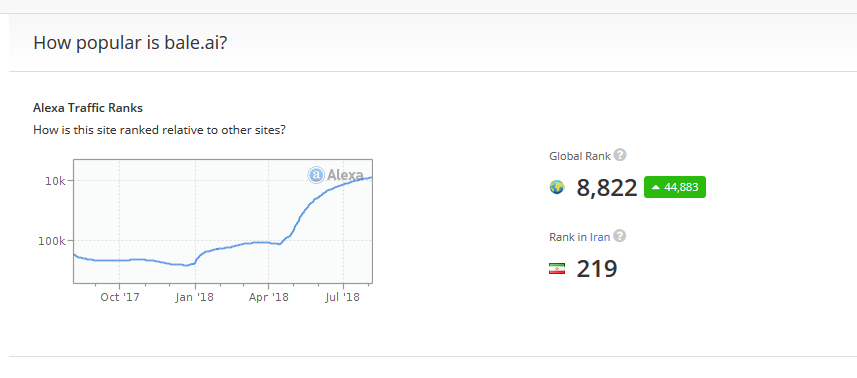
Task: Click the globe icon beside 8,822
Action: pyautogui.click(x=557, y=187)
